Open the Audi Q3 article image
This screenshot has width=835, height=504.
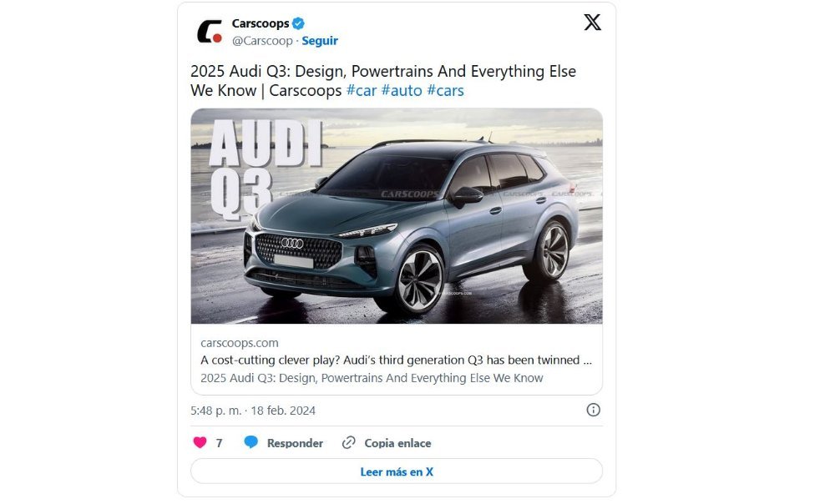(397, 216)
